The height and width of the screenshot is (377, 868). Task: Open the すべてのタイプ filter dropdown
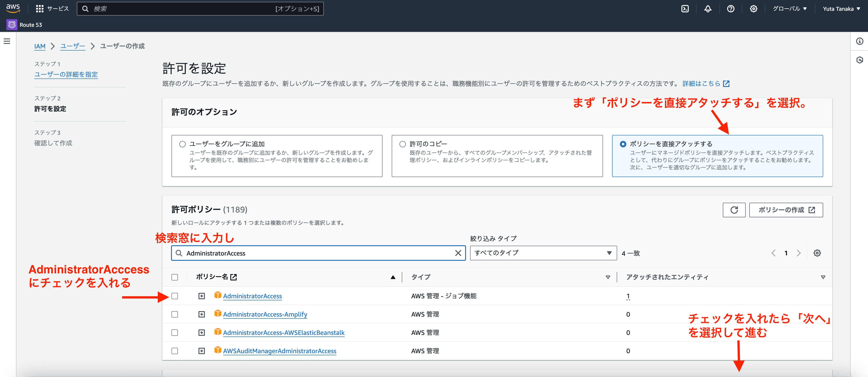click(x=543, y=253)
